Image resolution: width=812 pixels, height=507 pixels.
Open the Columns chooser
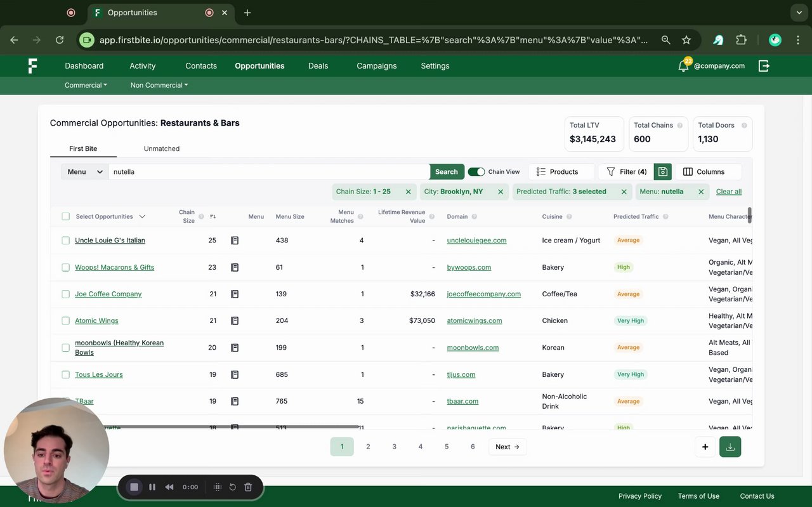click(709, 171)
